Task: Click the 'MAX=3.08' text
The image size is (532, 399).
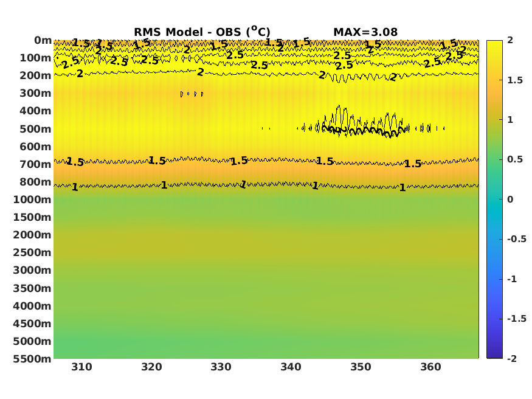Action: point(365,32)
